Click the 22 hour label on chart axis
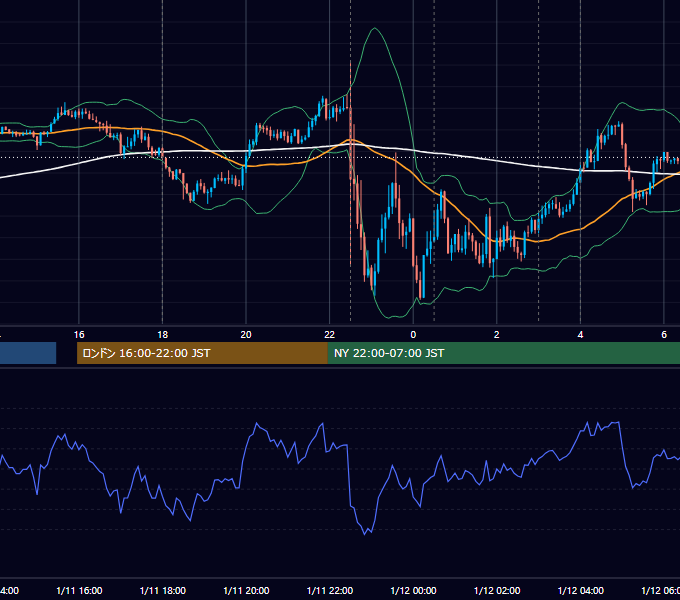 point(330,335)
